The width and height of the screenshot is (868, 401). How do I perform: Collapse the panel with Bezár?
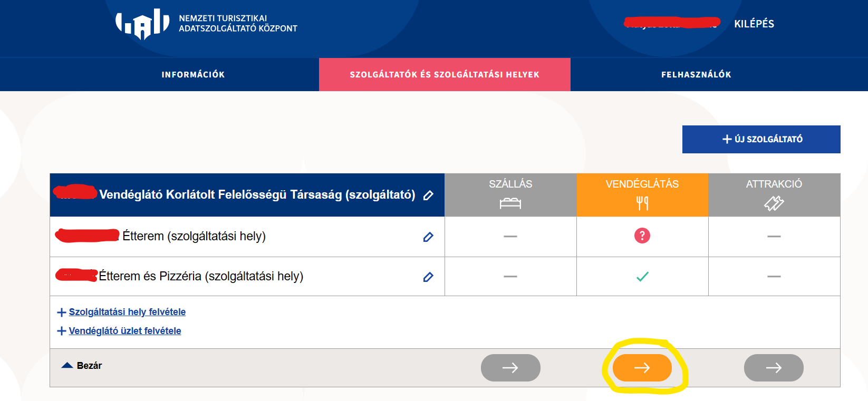82,365
